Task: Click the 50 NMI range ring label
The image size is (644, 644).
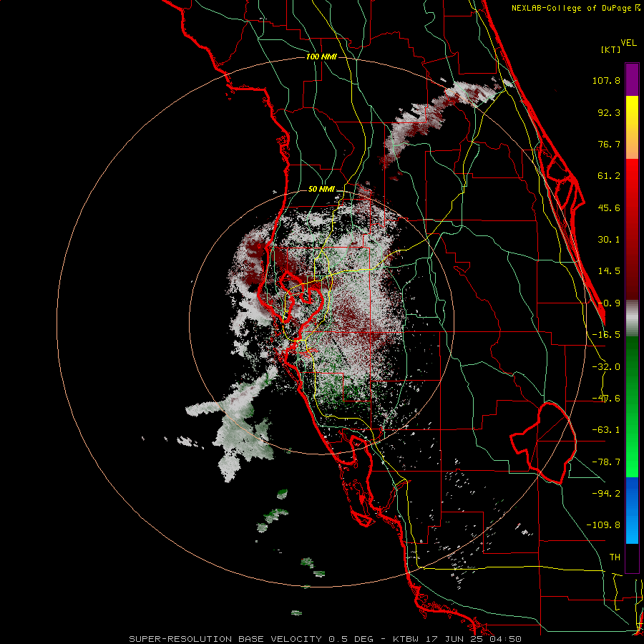Action: pyautogui.click(x=321, y=190)
